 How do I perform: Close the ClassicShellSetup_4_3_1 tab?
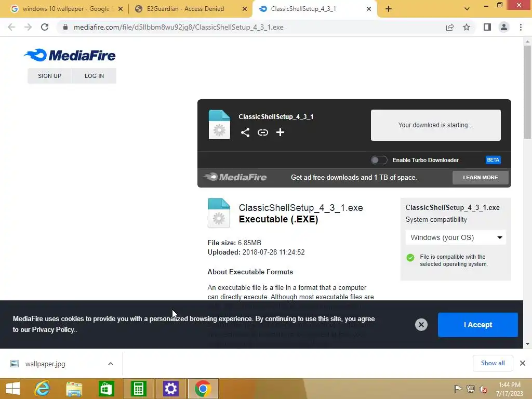pyautogui.click(x=369, y=9)
